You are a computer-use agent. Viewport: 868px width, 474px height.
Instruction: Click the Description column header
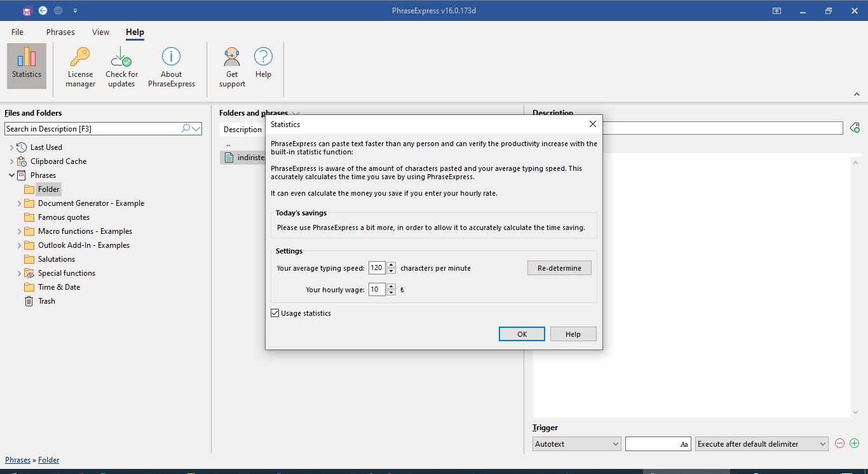(243, 130)
